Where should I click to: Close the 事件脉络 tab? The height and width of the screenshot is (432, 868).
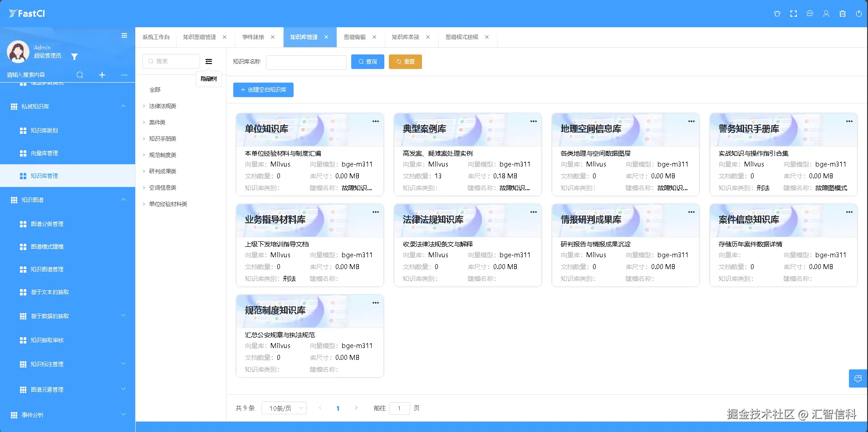point(273,37)
